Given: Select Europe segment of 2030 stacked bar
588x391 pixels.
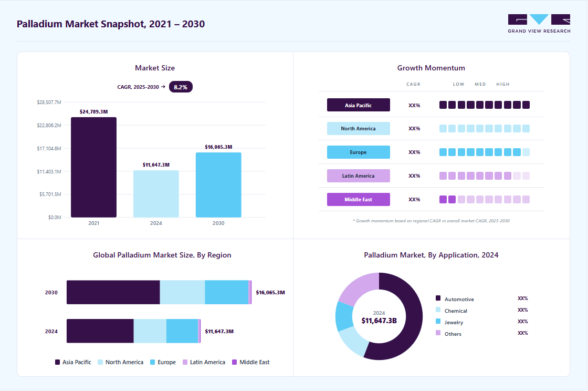Looking at the screenshot, I should [x=226, y=292].
